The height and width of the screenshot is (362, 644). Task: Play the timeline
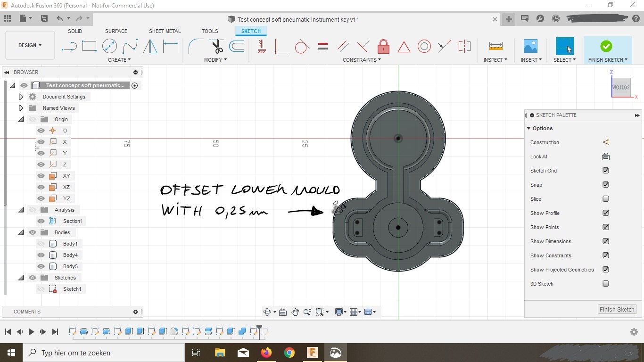click(x=31, y=332)
